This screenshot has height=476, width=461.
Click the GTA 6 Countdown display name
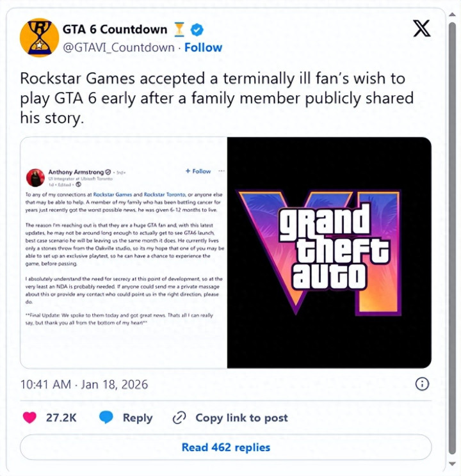point(115,29)
